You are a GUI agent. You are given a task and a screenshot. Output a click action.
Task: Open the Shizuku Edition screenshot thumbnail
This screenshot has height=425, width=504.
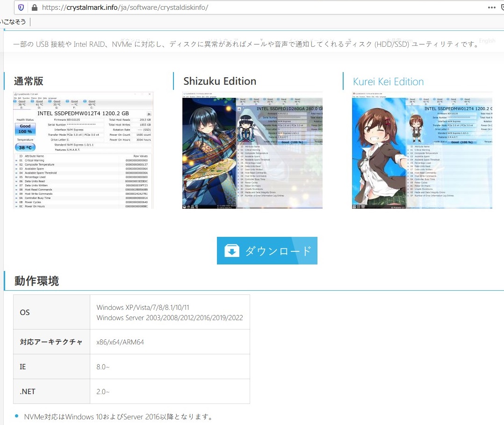coord(252,150)
